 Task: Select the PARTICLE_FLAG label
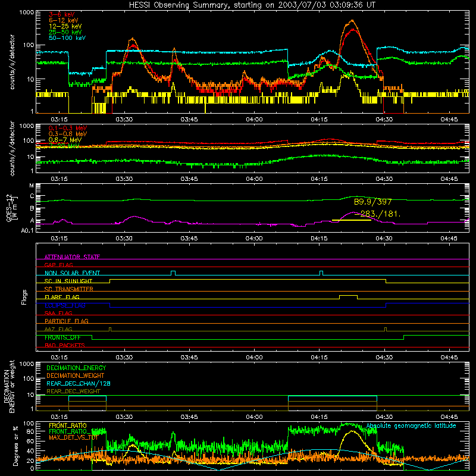(x=67, y=321)
